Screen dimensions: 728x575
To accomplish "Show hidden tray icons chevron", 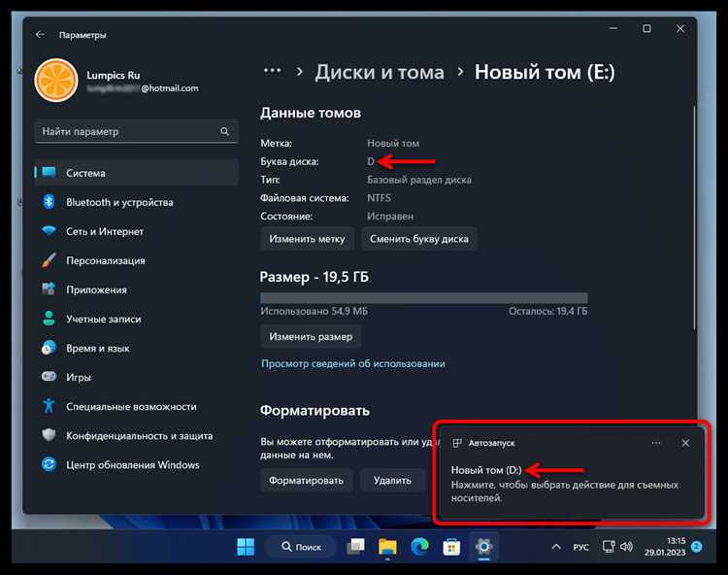I will (x=556, y=547).
